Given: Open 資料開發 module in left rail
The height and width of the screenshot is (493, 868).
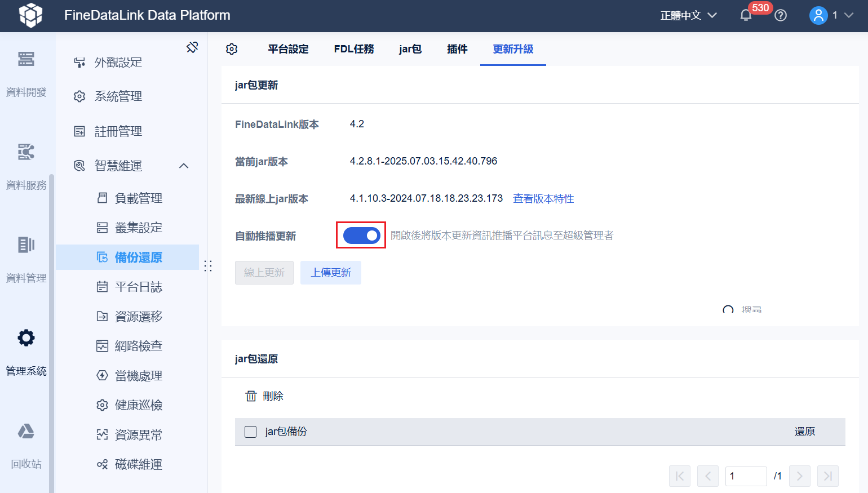Looking at the screenshot, I should click(x=26, y=73).
